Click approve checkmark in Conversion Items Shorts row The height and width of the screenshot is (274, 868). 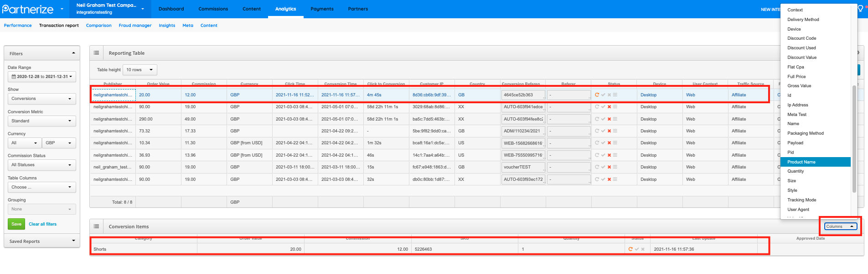pos(637,249)
